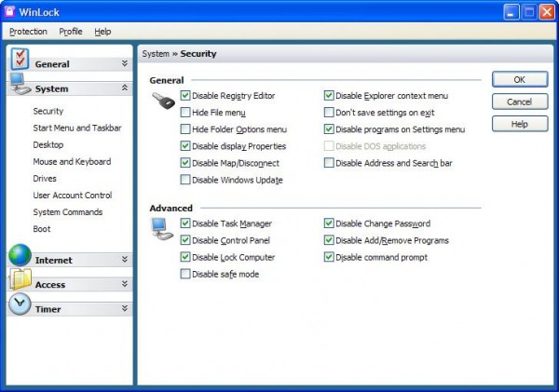Screen dimensions: 559x392
Task: Click the Access sidebar heading label
Action: pyautogui.click(x=50, y=285)
